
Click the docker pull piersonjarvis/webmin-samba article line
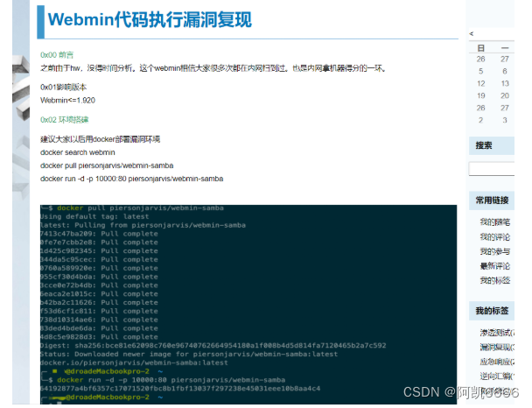tap(107, 165)
